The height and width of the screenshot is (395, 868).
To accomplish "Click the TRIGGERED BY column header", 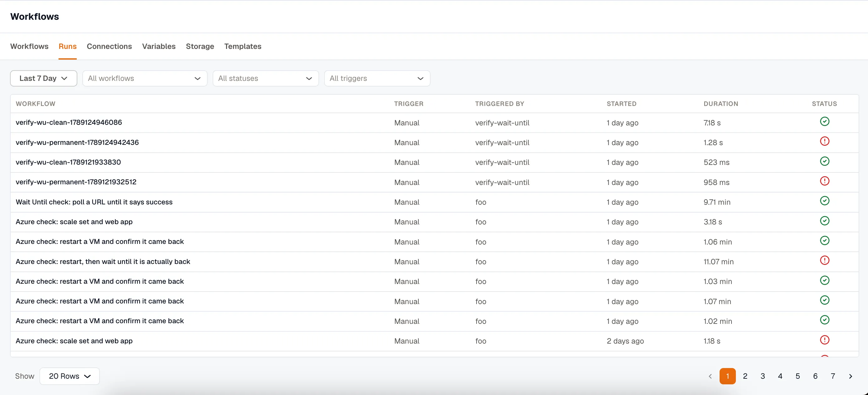I will [499, 103].
